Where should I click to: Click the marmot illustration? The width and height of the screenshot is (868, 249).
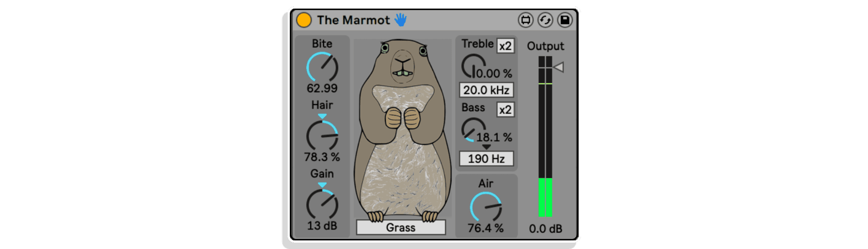402,131
